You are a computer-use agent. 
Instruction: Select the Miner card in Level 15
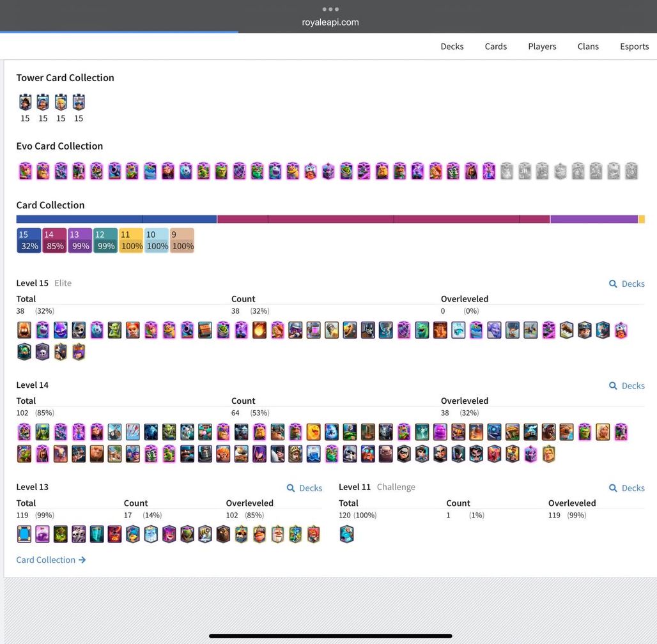pos(585,330)
